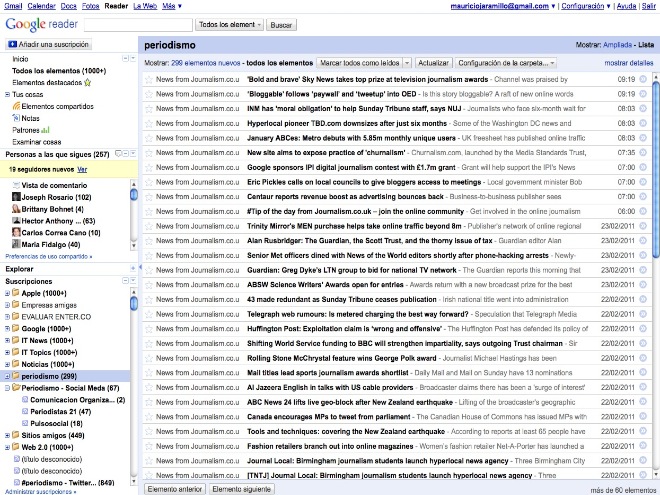Star the Google sponsors IPI contest item
The image size is (660, 495).
149,168
